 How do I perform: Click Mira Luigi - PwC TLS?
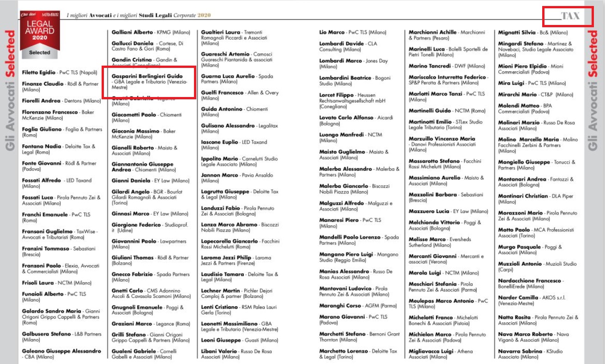[532, 83]
